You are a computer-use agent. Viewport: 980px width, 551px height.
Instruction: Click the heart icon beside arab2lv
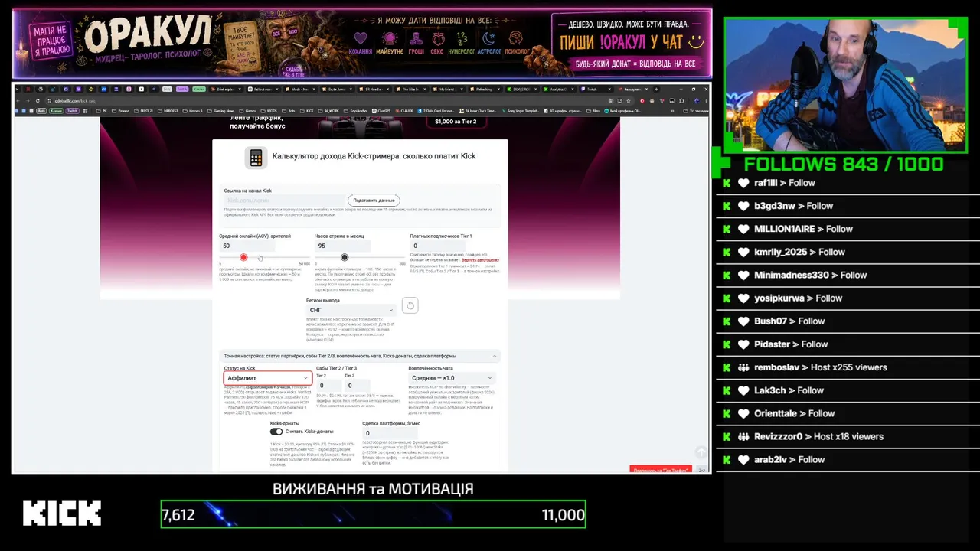click(x=743, y=459)
